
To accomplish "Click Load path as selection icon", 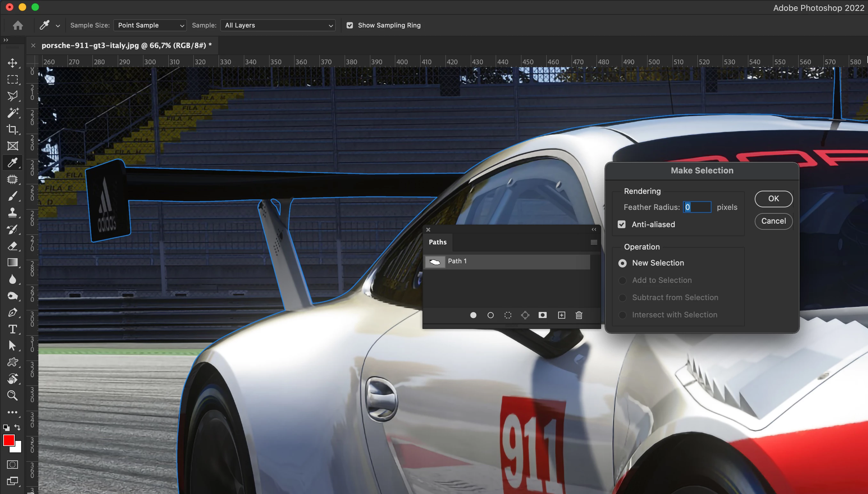I will pos(508,315).
